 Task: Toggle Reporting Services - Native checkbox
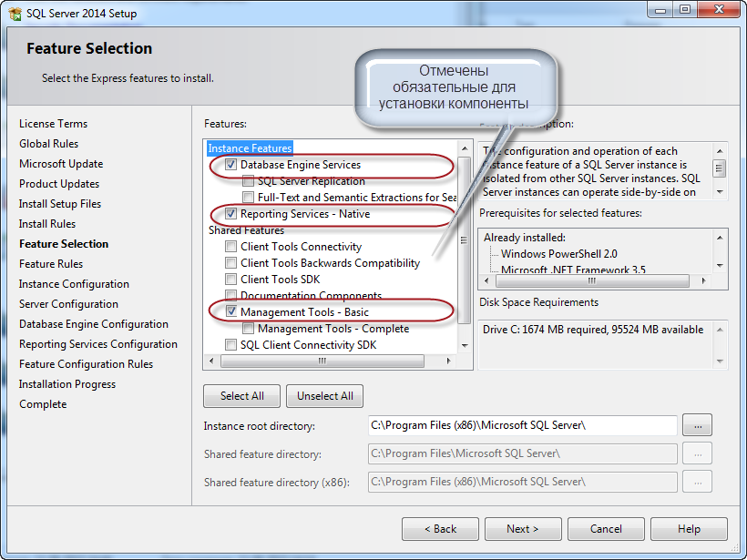231,214
